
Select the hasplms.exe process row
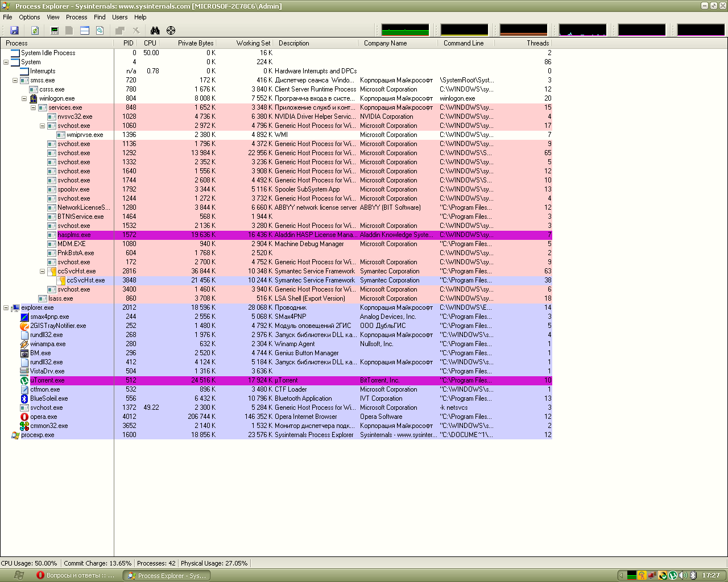point(276,235)
